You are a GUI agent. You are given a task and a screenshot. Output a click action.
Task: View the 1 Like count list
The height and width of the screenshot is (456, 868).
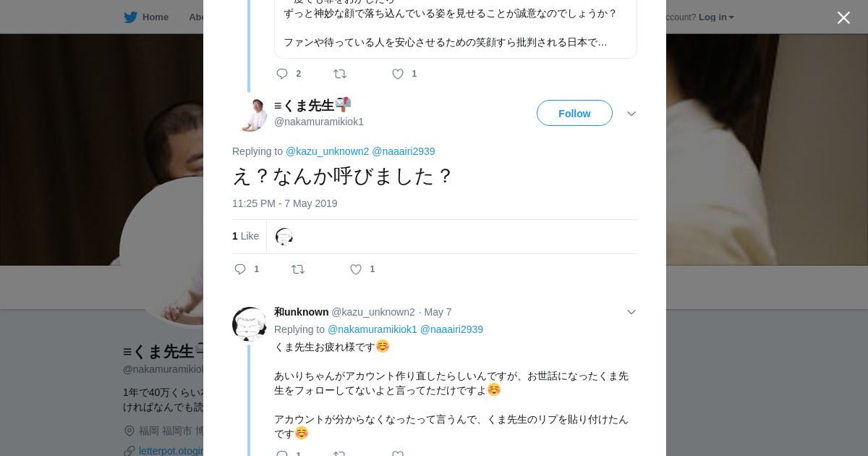(245, 237)
